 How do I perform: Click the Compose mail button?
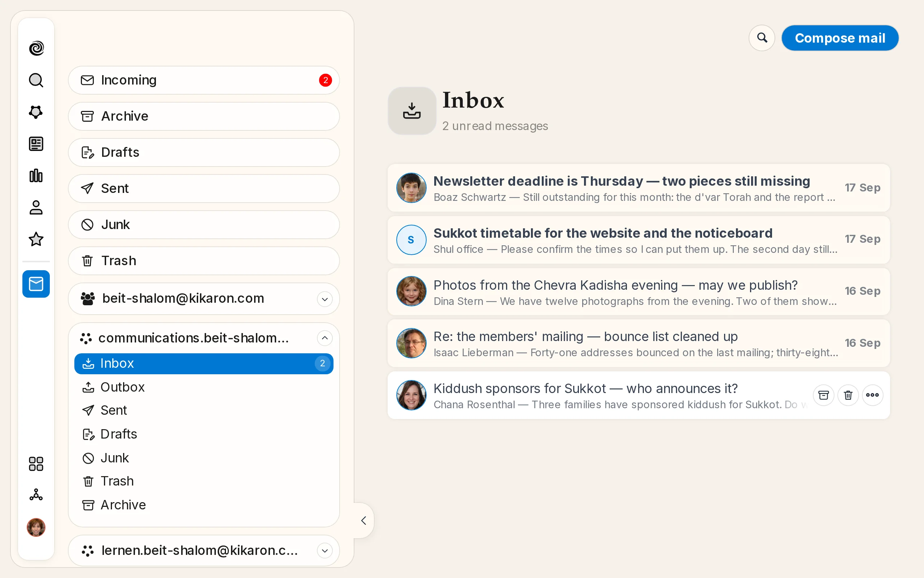click(840, 38)
